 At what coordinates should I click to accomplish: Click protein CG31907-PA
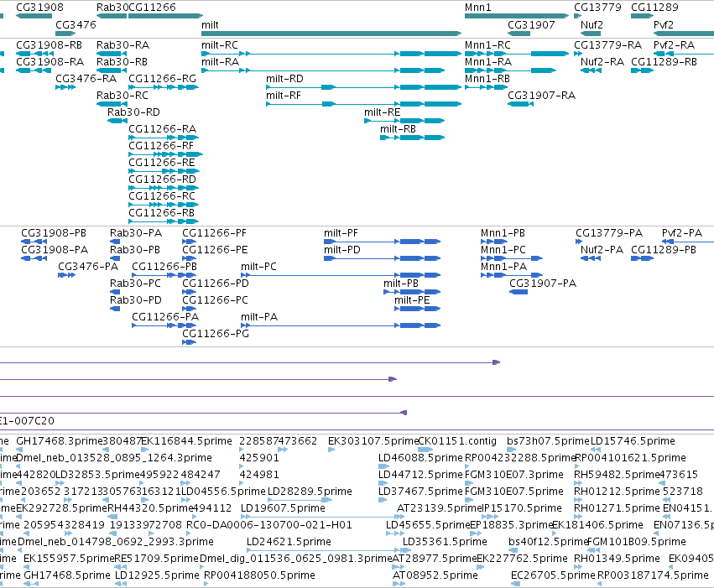point(519,292)
